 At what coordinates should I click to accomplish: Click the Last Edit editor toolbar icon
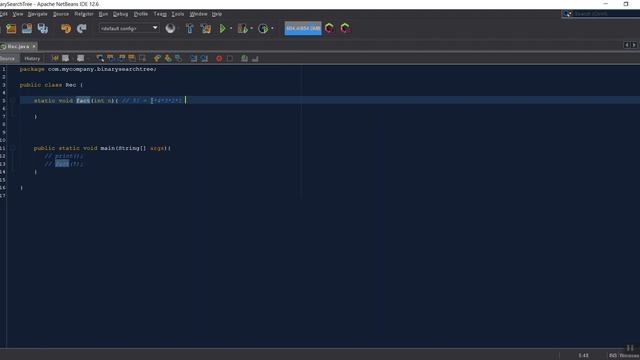[55, 58]
